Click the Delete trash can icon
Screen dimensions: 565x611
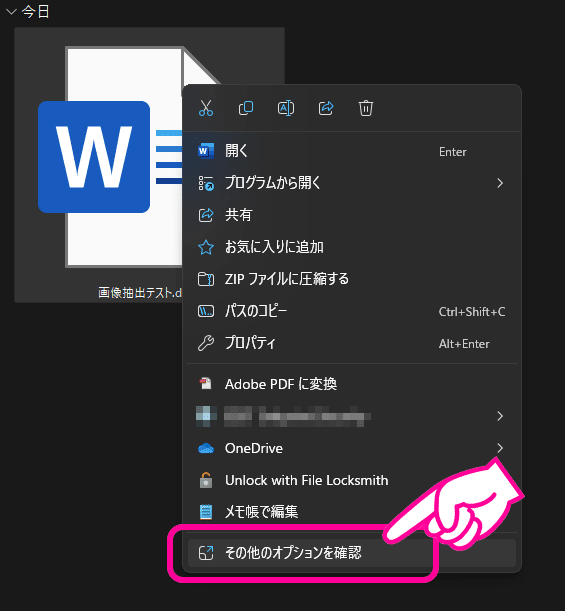365,108
